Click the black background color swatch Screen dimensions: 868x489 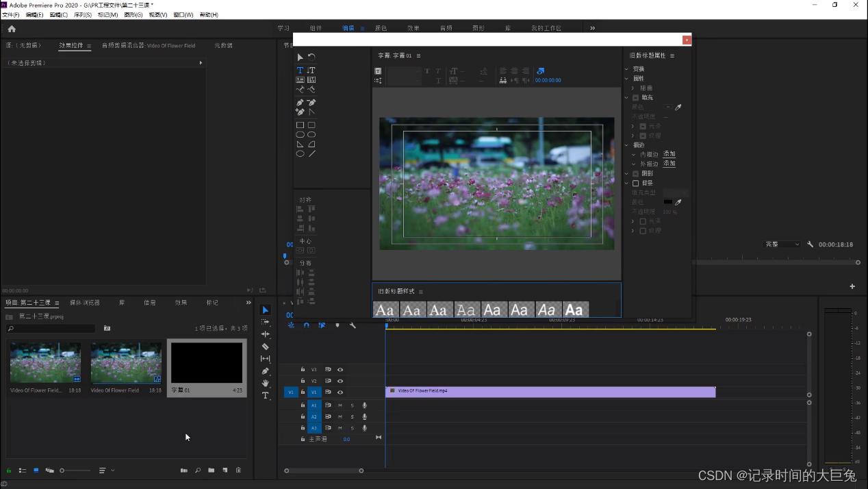point(667,203)
